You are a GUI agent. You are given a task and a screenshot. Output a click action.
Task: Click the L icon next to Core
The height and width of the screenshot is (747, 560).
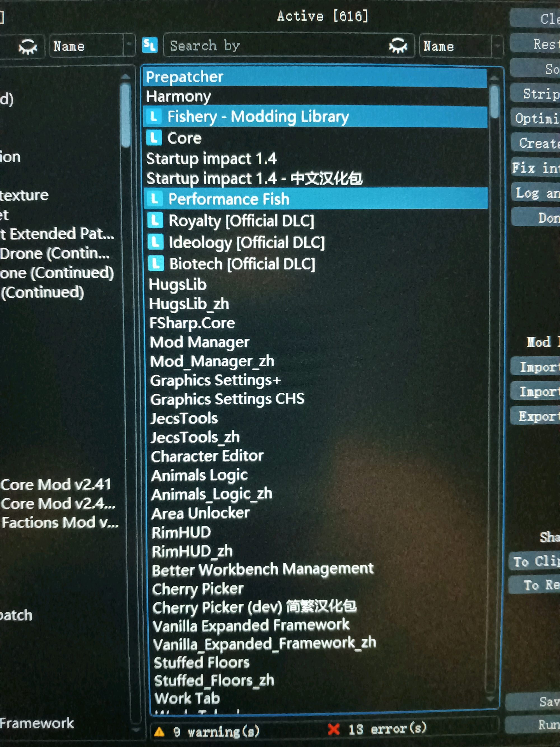pos(154,138)
